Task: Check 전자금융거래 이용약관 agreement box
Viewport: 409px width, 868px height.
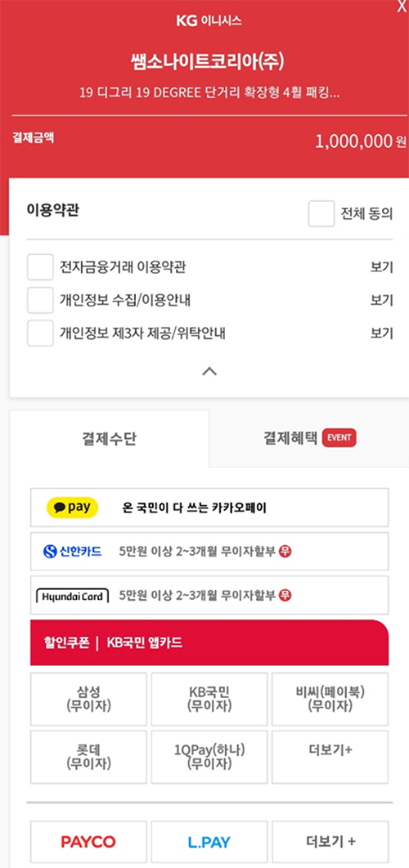Action: (40, 267)
